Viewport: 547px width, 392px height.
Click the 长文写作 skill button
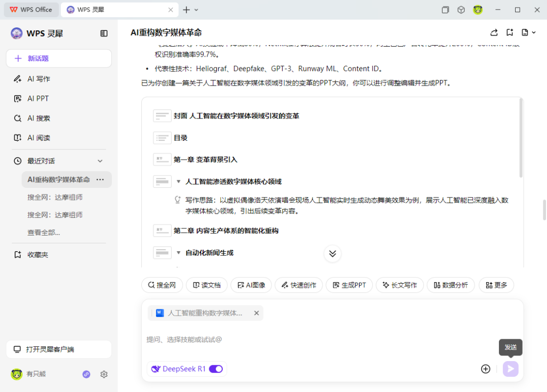(400, 285)
